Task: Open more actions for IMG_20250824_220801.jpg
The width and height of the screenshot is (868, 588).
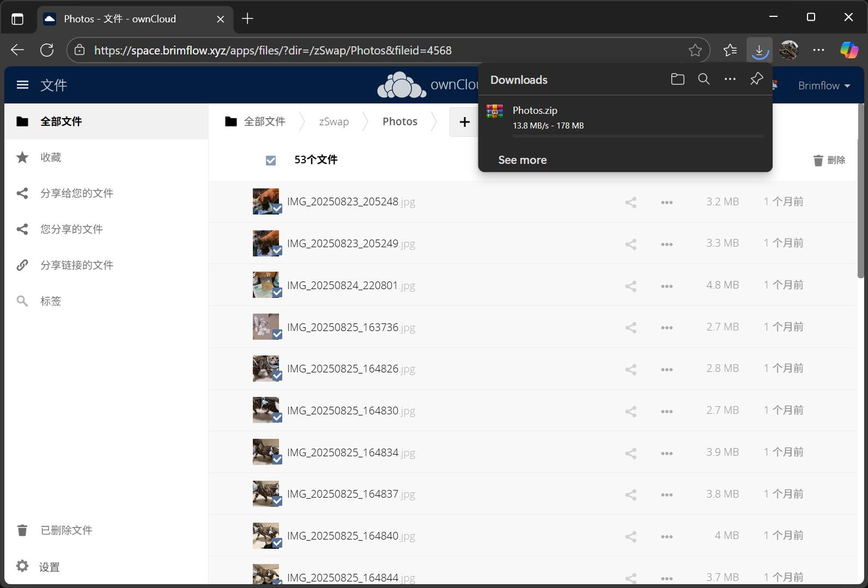Action: coord(666,286)
